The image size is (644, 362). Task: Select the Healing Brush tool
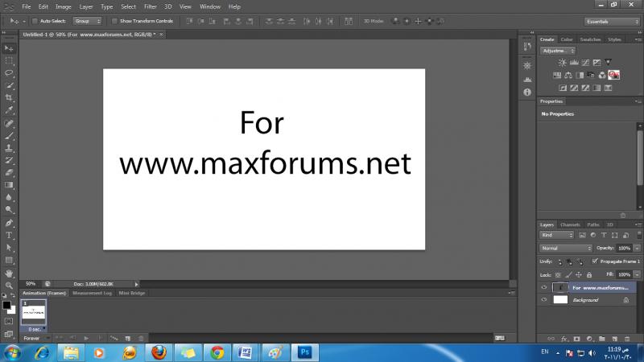click(9, 123)
